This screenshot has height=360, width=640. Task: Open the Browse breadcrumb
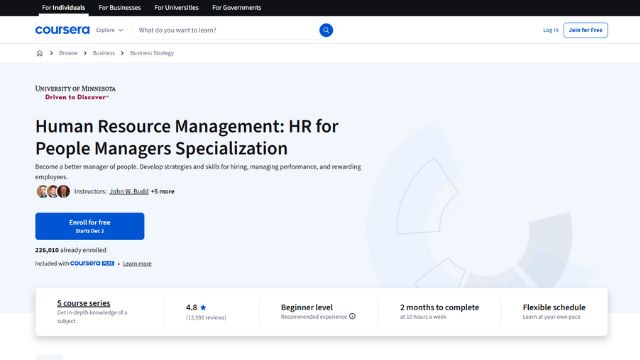pos(68,53)
